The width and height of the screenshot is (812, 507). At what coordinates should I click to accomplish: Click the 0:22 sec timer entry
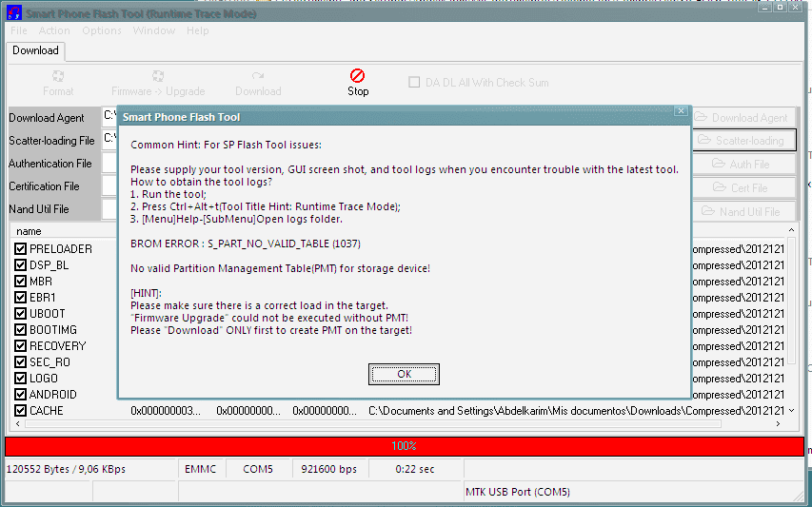click(x=415, y=469)
